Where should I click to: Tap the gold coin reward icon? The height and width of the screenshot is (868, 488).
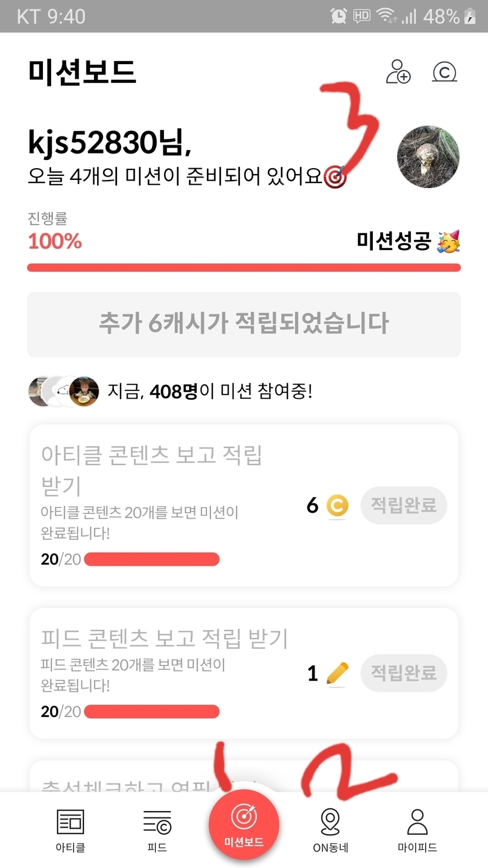[x=337, y=506]
